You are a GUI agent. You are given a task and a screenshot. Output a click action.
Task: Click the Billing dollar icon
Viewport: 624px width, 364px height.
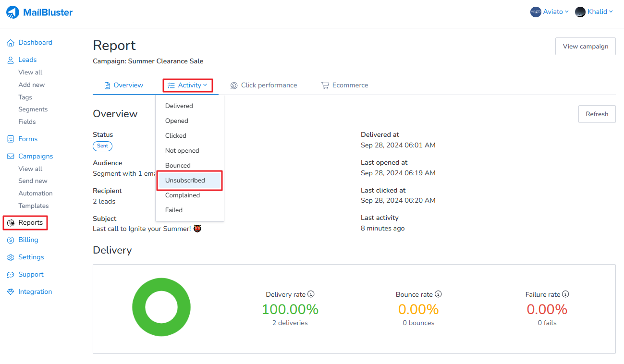click(x=11, y=240)
